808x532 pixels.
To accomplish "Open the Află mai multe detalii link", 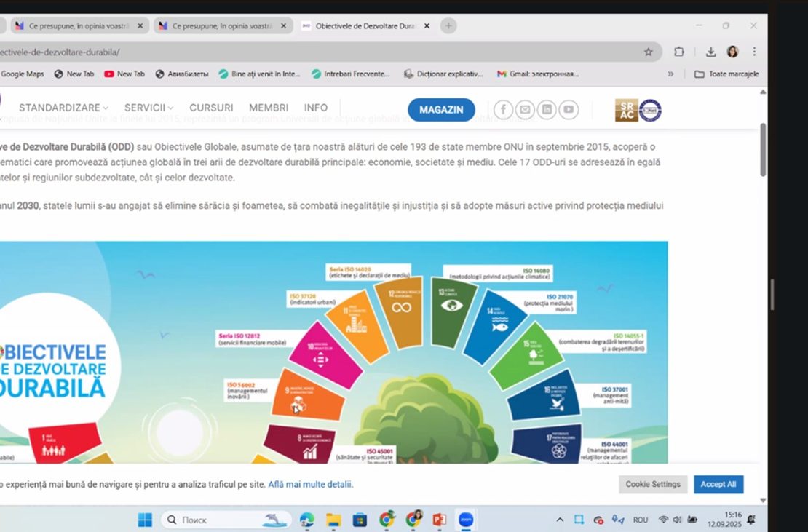I will pyautogui.click(x=310, y=484).
